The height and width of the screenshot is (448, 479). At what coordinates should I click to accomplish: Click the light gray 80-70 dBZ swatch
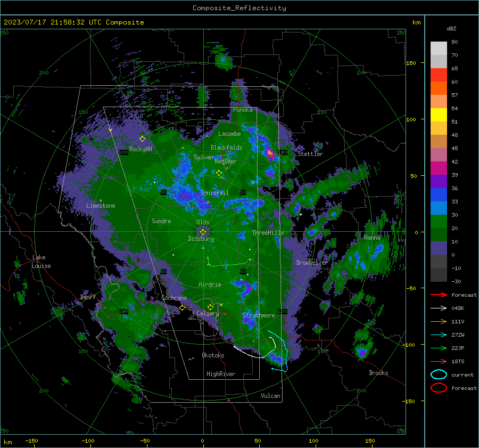click(x=439, y=48)
